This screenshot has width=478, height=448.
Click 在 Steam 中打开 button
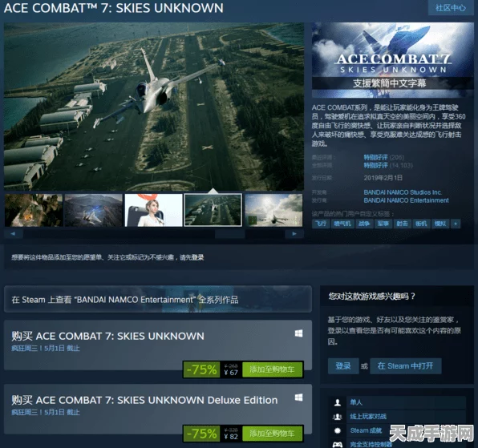[406, 365]
